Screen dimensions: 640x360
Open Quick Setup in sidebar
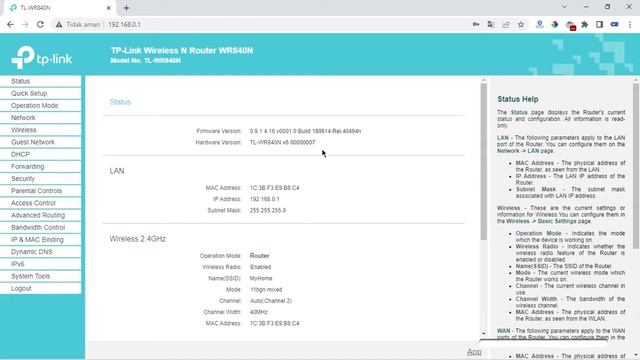tap(40, 93)
